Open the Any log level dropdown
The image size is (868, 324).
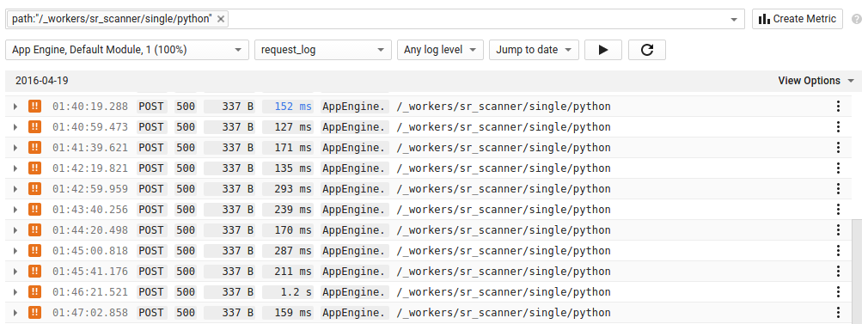click(x=440, y=50)
